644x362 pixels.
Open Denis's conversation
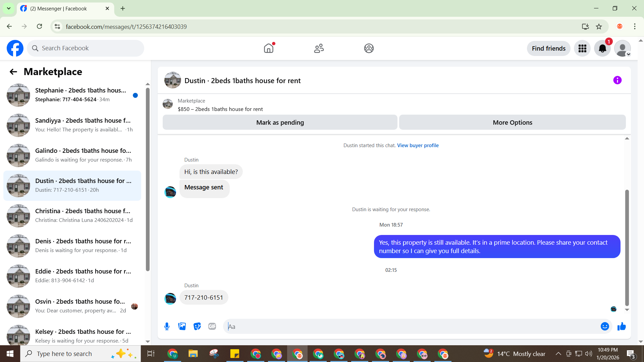(x=72, y=246)
